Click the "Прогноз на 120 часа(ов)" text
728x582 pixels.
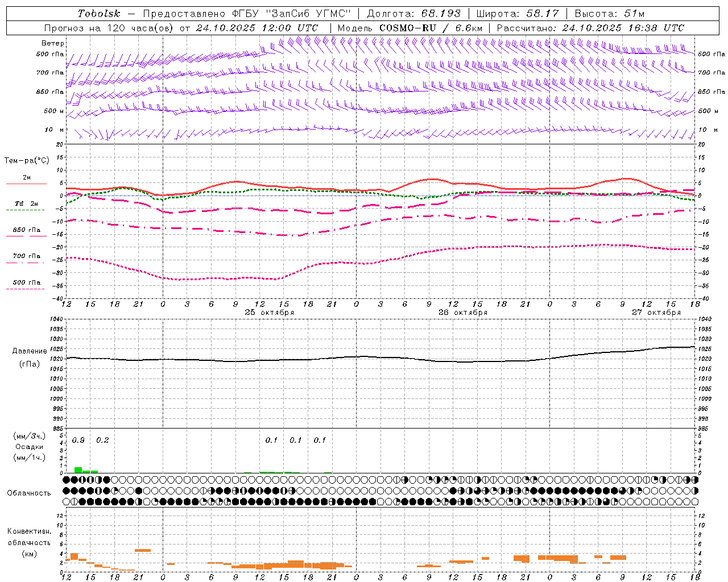(109, 28)
